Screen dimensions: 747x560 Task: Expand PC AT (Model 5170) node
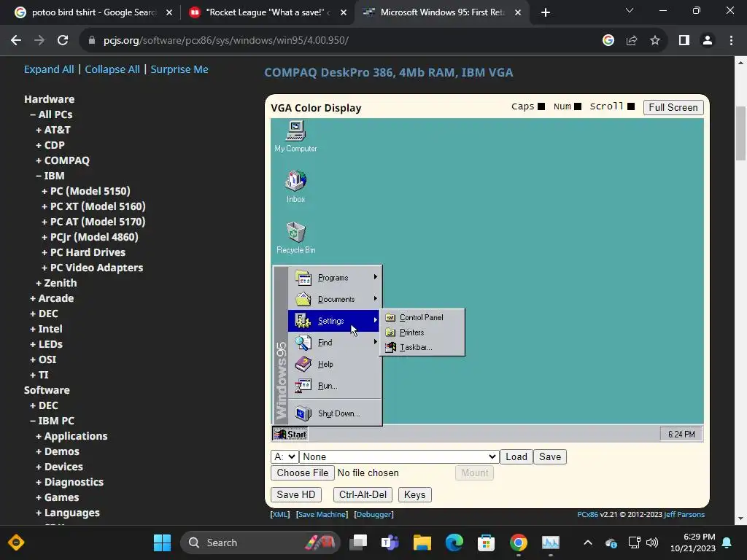[94, 222]
